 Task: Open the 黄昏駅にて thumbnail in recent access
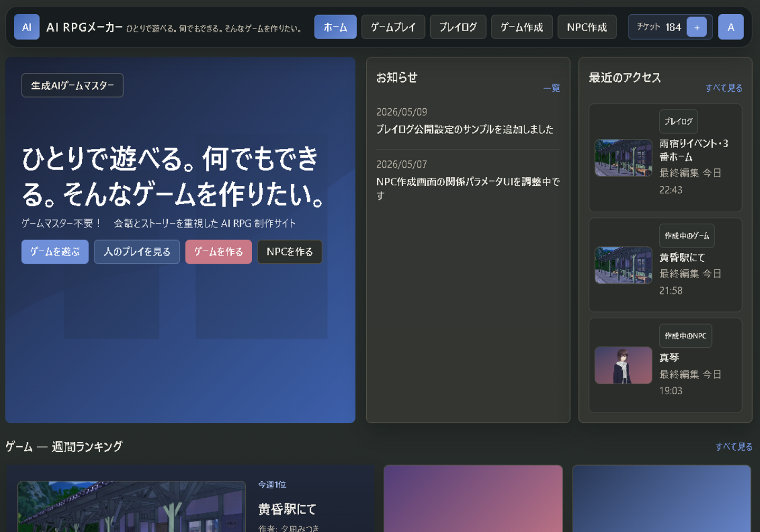(x=623, y=265)
